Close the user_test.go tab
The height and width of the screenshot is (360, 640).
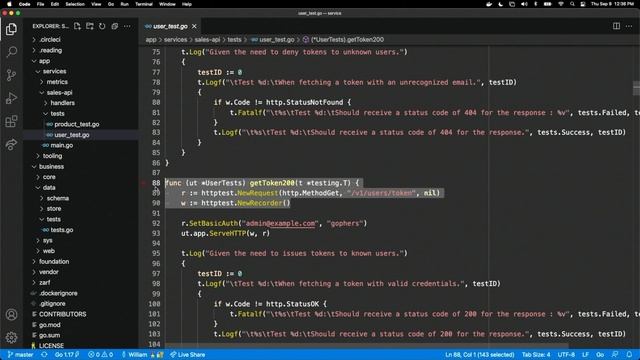click(194, 26)
